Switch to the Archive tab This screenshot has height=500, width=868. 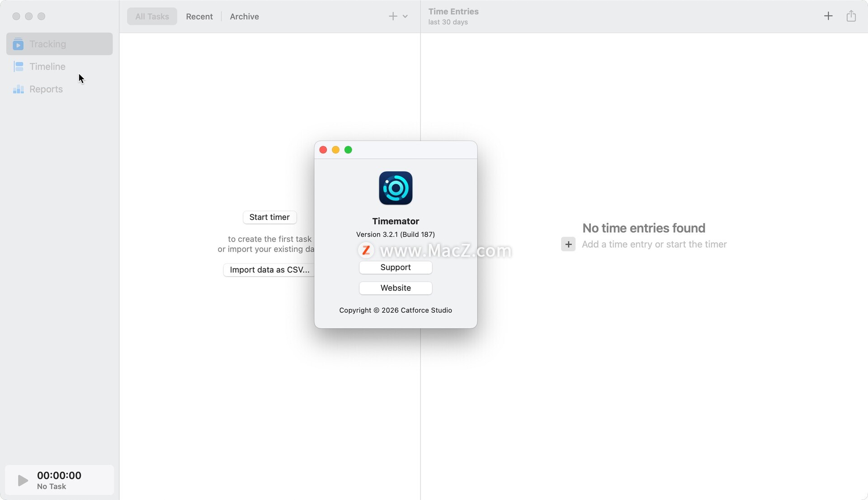pos(244,17)
